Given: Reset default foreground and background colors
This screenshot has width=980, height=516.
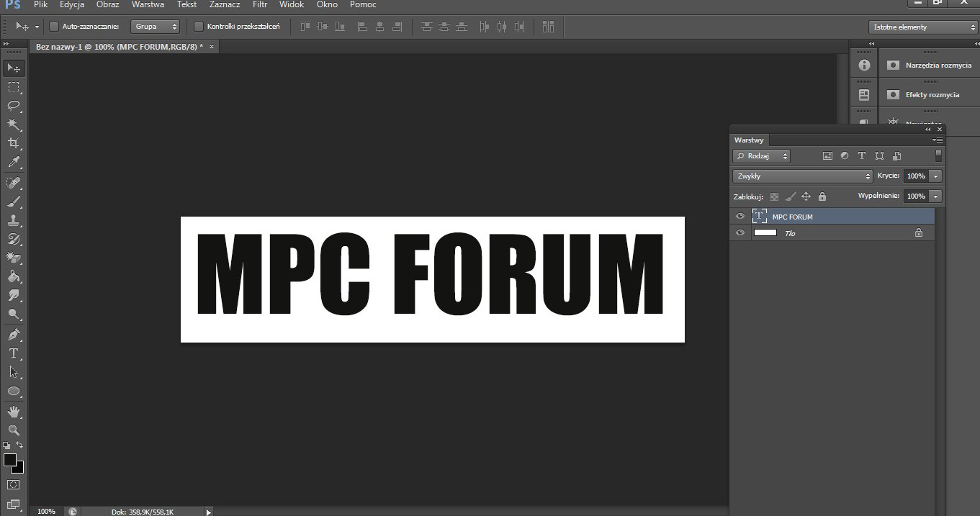Looking at the screenshot, I should coord(6,445).
